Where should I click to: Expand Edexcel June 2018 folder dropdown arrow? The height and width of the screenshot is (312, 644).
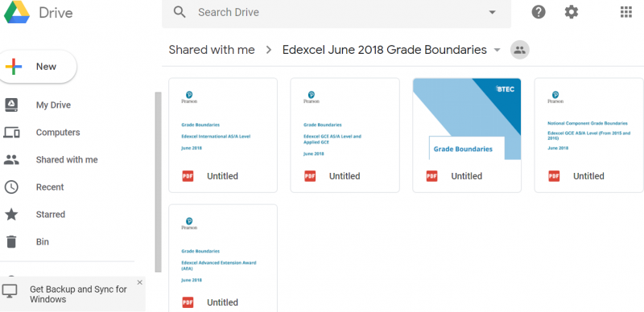pyautogui.click(x=497, y=50)
